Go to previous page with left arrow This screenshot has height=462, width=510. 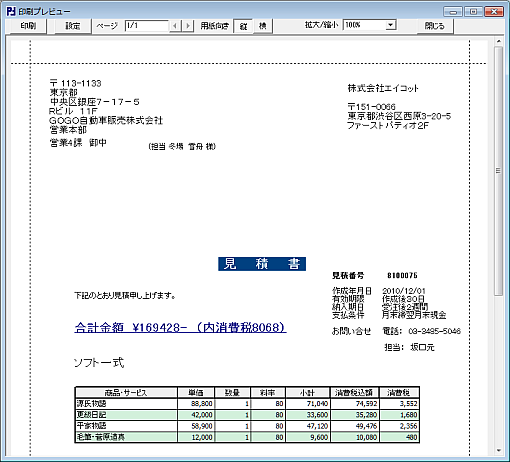coord(175,26)
